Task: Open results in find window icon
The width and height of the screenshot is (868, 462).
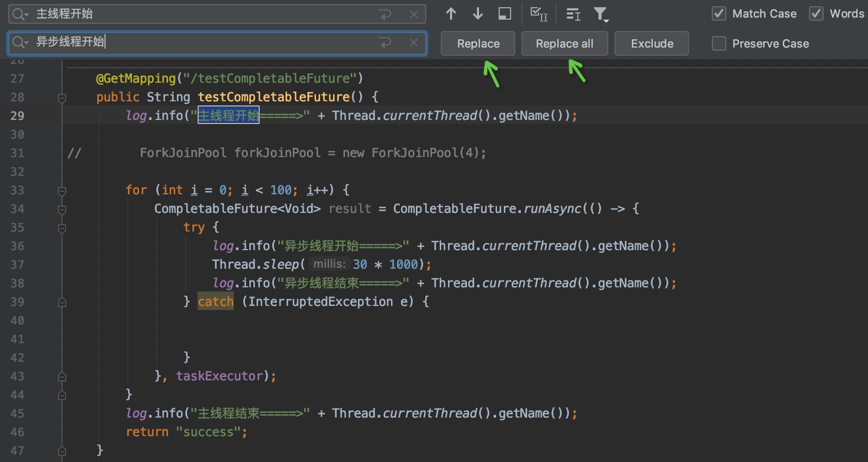Action: tap(573, 14)
